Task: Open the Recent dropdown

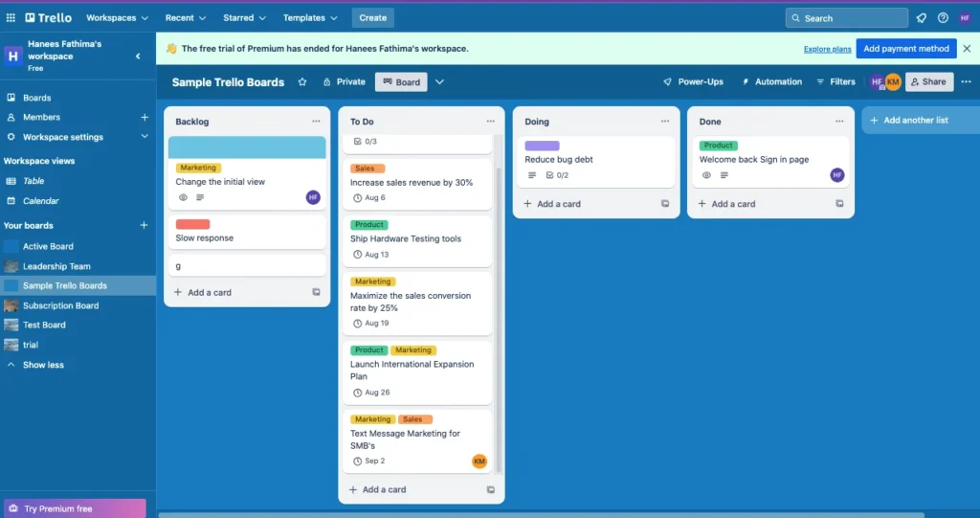Action: [x=185, y=18]
